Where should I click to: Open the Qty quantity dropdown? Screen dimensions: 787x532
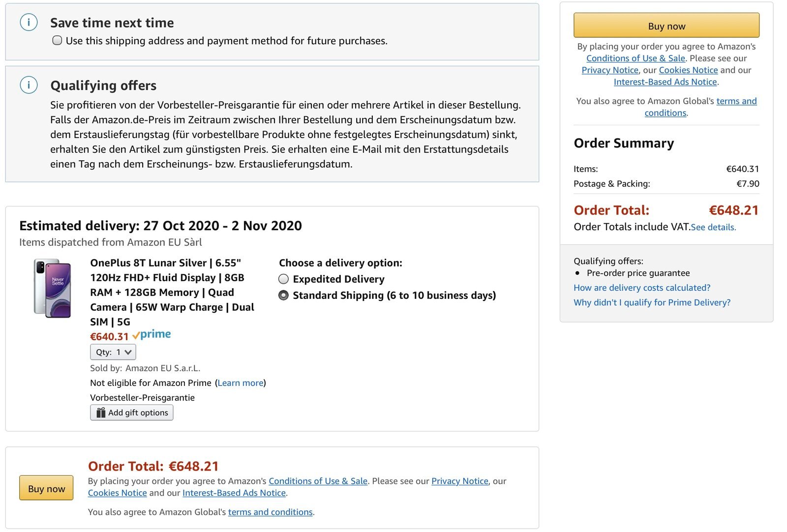[113, 352]
